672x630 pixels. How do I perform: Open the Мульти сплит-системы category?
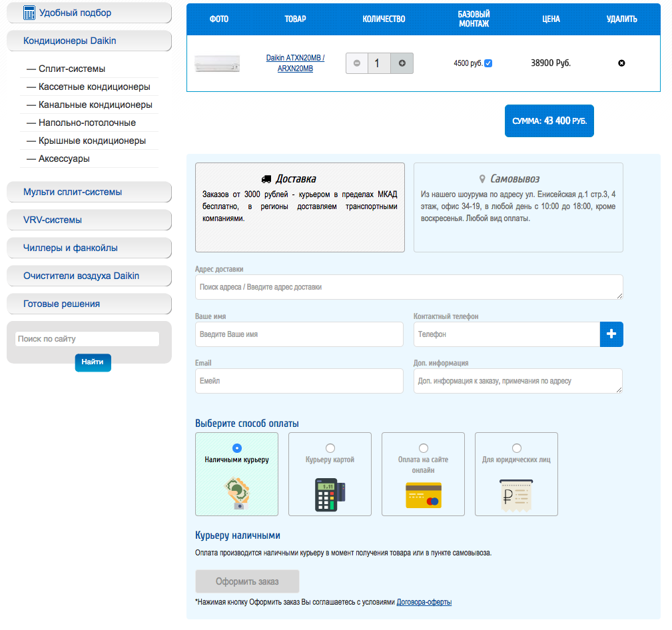point(89,192)
